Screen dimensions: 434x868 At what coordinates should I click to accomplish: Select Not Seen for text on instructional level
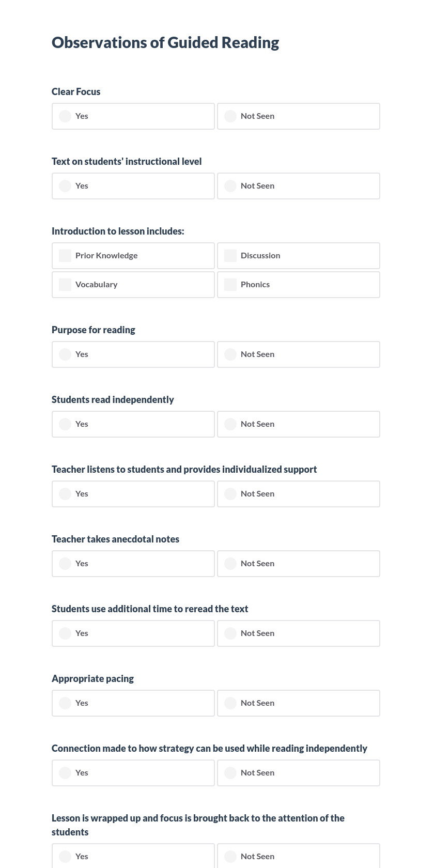click(230, 186)
